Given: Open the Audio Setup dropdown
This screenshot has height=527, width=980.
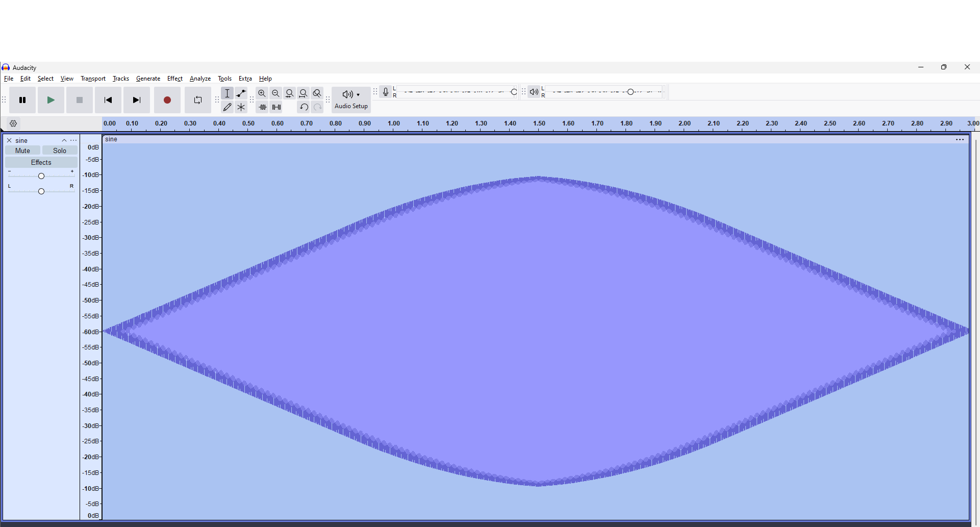Looking at the screenshot, I should [350, 99].
